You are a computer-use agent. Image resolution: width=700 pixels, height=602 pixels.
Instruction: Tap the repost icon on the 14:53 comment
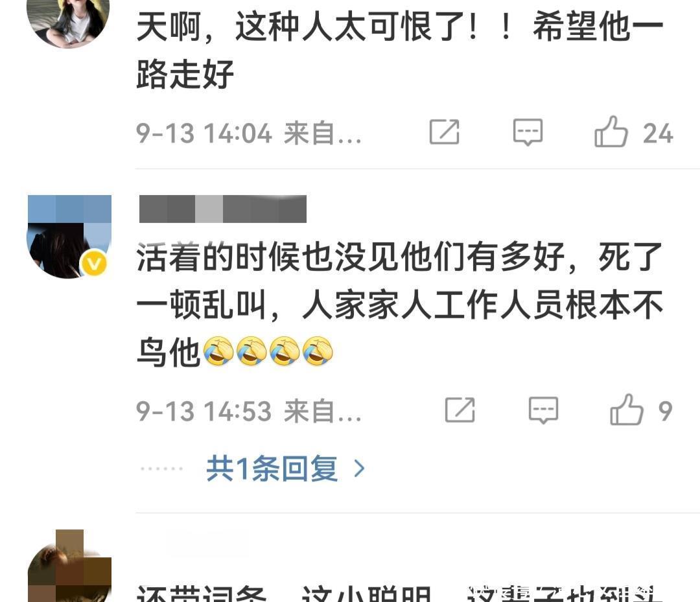[460, 410]
